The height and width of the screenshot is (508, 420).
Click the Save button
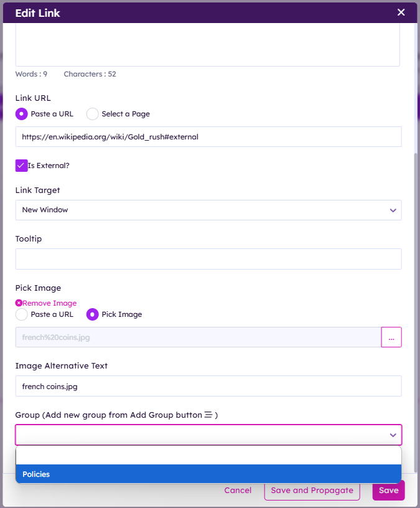(x=388, y=491)
